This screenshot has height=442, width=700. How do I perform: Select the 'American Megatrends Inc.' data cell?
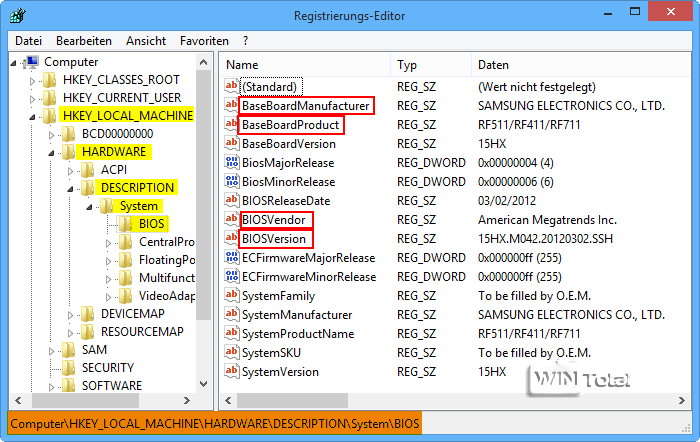pyautogui.click(x=547, y=220)
